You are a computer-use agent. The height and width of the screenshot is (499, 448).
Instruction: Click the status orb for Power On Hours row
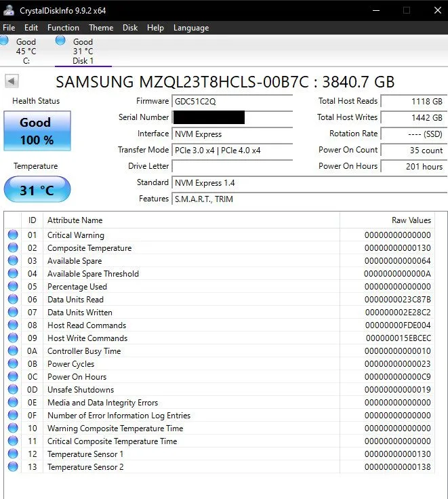point(13,376)
